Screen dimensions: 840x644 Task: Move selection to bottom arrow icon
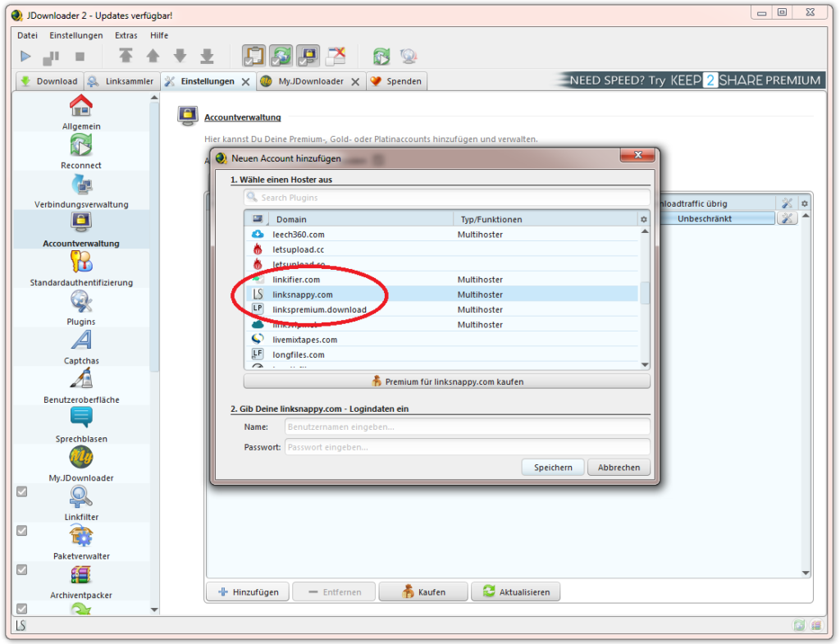pos(208,56)
